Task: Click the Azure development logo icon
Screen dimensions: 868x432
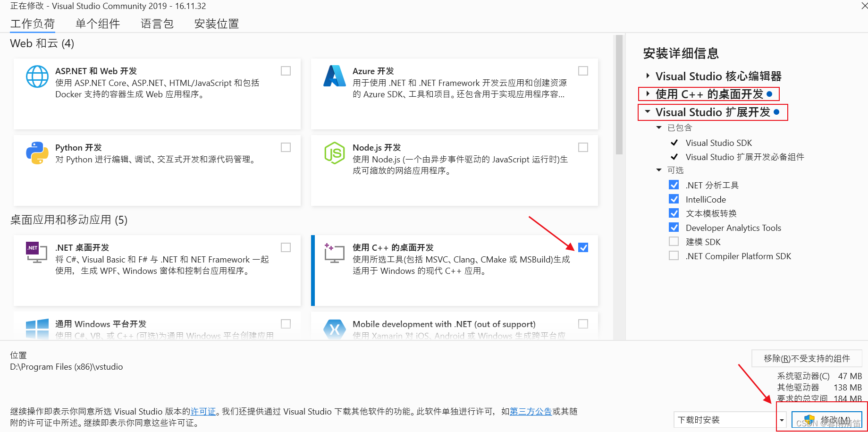Action: [x=335, y=76]
